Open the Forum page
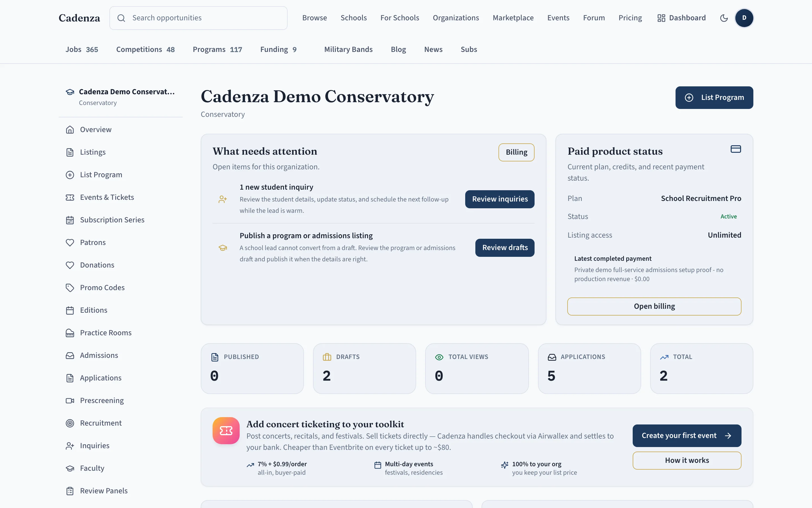This screenshot has height=508, width=812. [x=594, y=18]
